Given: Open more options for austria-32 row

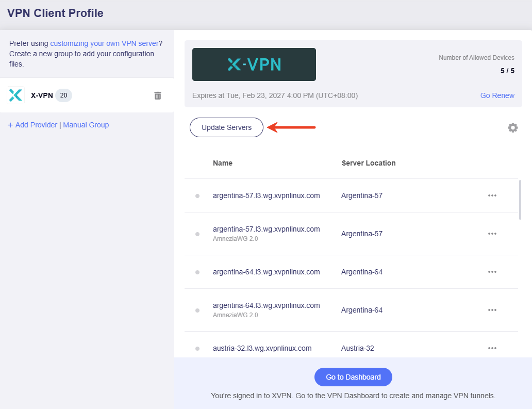Looking at the screenshot, I should pos(492,348).
